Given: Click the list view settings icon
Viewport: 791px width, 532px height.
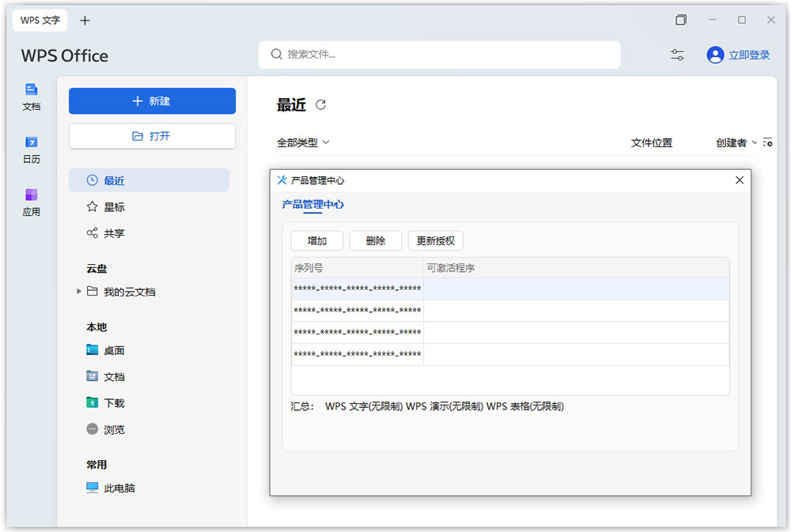Looking at the screenshot, I should [x=767, y=143].
